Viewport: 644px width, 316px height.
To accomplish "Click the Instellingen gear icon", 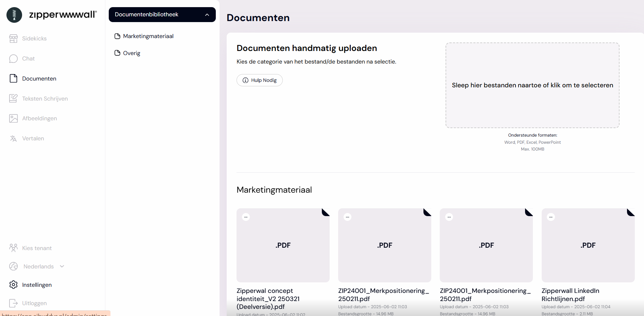I will [x=13, y=285].
